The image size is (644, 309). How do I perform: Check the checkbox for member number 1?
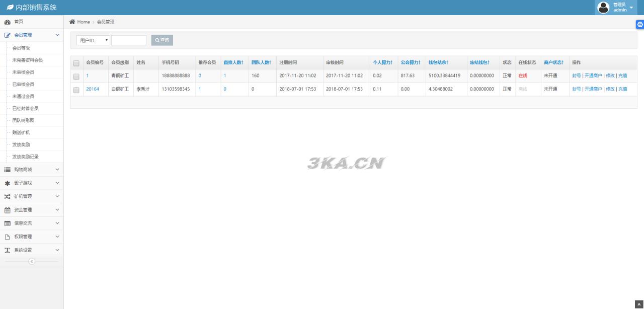(x=76, y=76)
